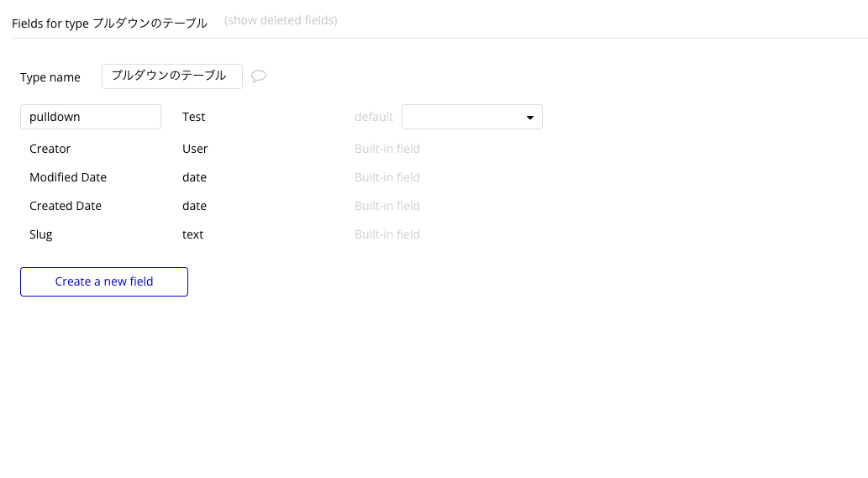Click the default label beside the dropdown
Image resolution: width=868 pixels, height=478 pixels.
click(373, 117)
